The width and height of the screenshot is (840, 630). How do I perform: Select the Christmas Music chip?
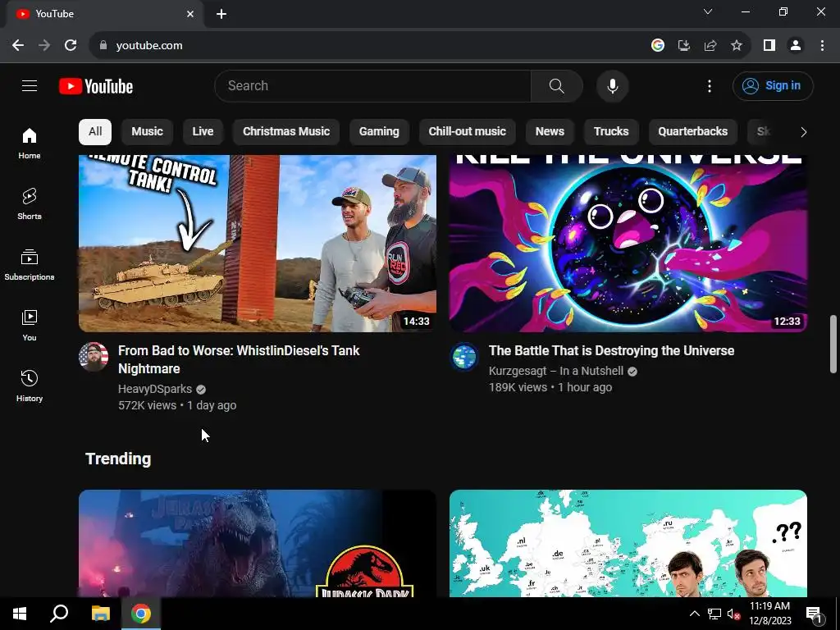point(286,132)
